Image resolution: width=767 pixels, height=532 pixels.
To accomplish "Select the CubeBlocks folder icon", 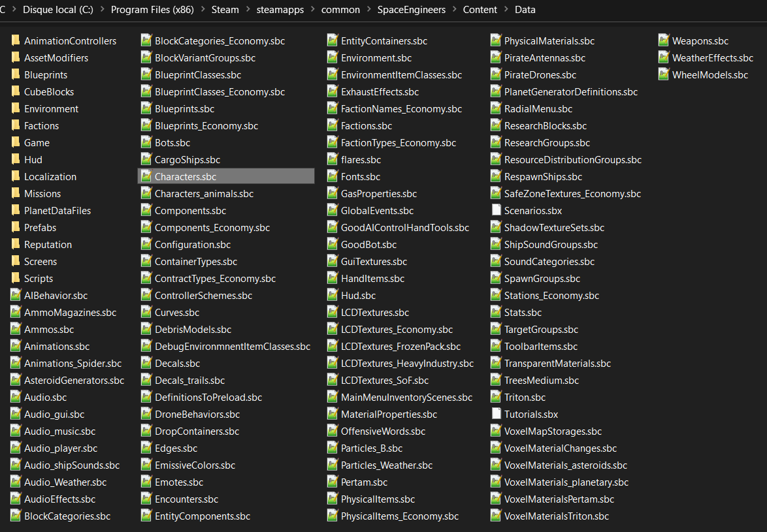I will [16, 92].
